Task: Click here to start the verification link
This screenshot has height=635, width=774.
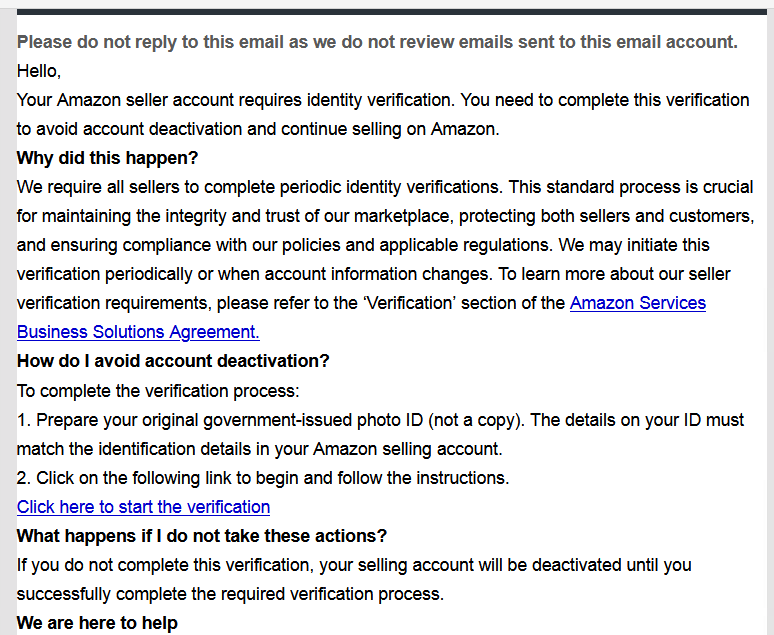Action: point(143,507)
